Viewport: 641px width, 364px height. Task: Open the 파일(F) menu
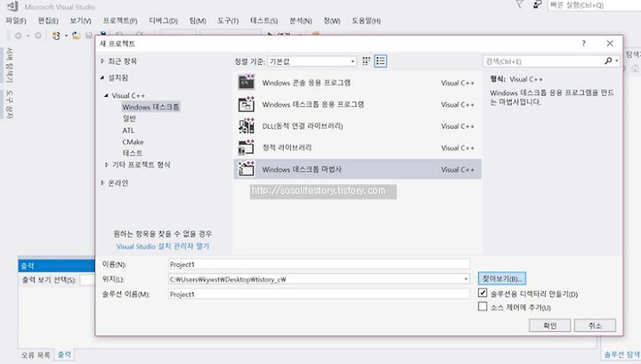(x=16, y=20)
